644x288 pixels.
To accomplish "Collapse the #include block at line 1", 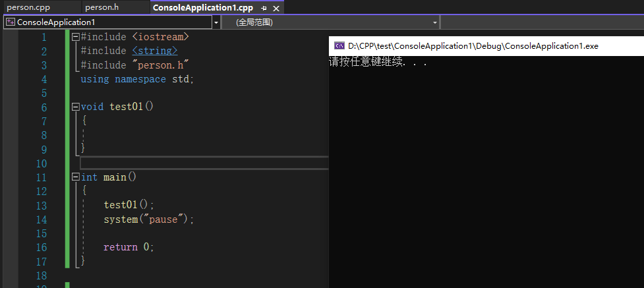I will tap(75, 37).
